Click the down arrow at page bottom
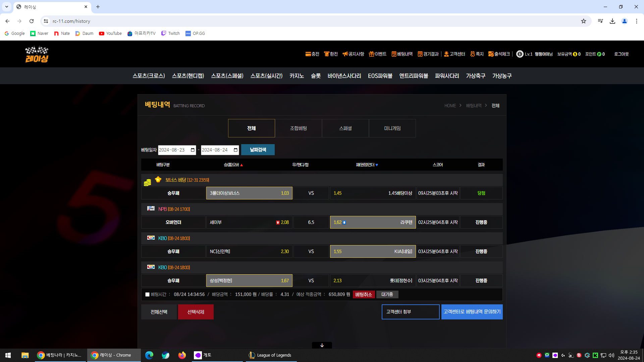The image size is (644, 362). [x=322, y=345]
